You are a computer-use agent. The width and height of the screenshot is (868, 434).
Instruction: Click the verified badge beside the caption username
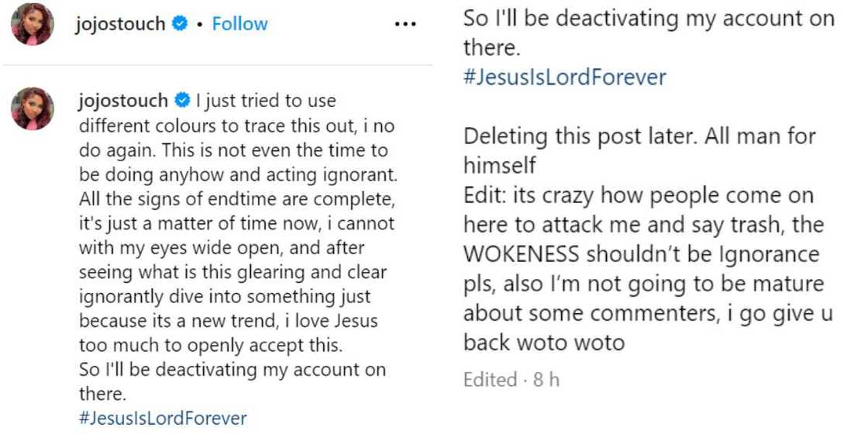point(182,100)
